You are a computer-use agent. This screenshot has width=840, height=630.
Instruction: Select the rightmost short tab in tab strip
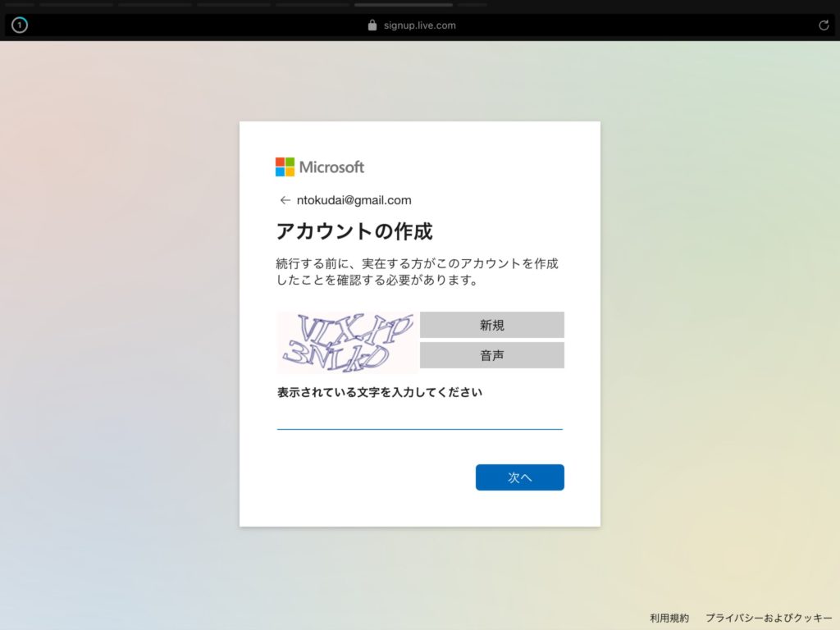click(472, 5)
